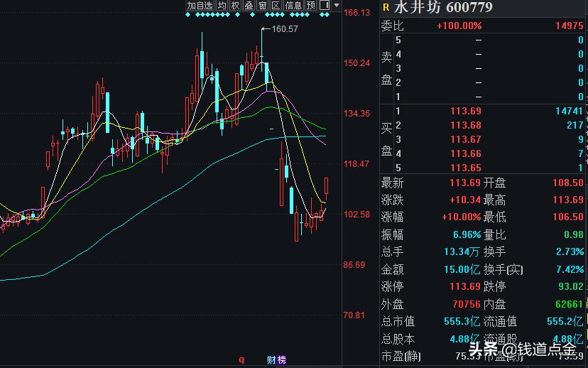Open the 窗 multi-window button

(x=262, y=5)
